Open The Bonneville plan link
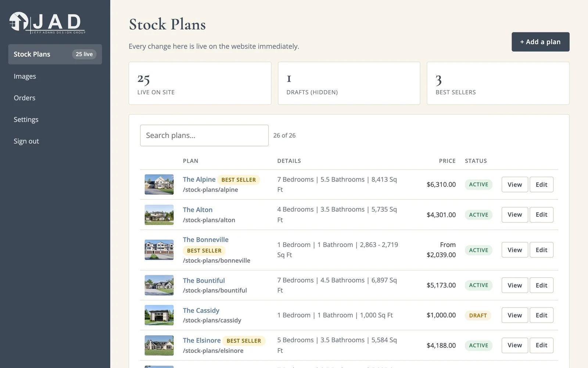This screenshot has width=588, height=368. coord(206,240)
